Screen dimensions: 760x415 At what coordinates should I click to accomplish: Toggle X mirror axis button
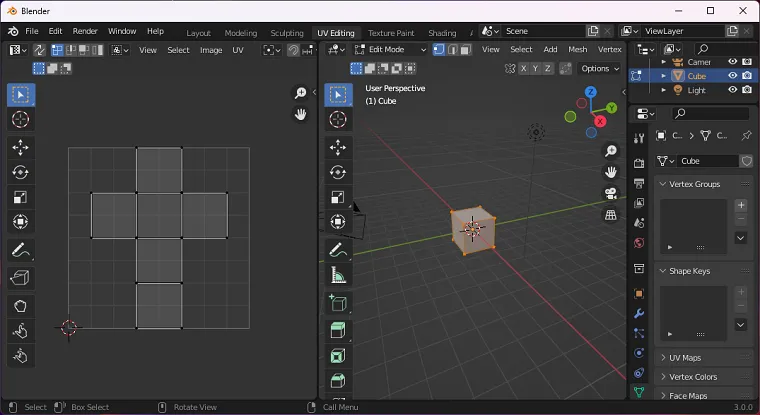(523, 68)
